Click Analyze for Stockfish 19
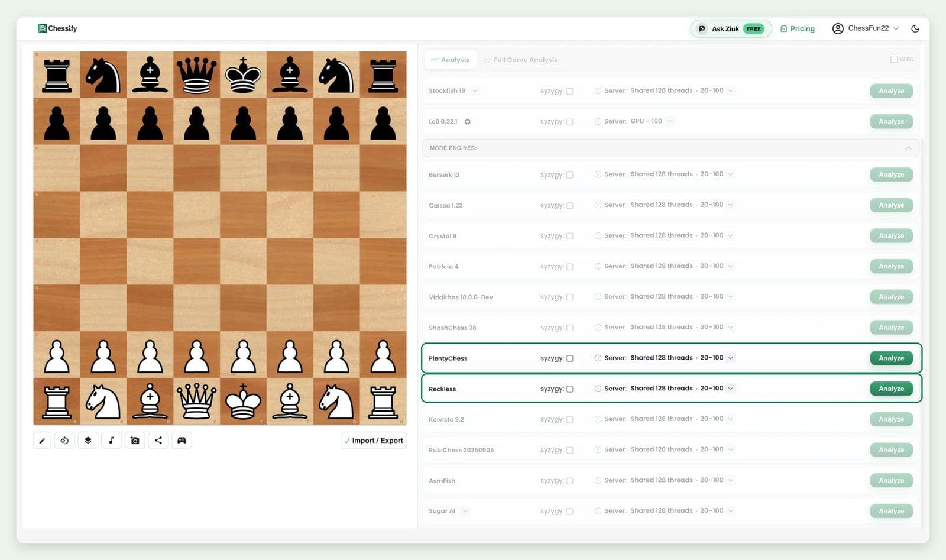Image resolution: width=946 pixels, height=560 pixels. (x=891, y=91)
